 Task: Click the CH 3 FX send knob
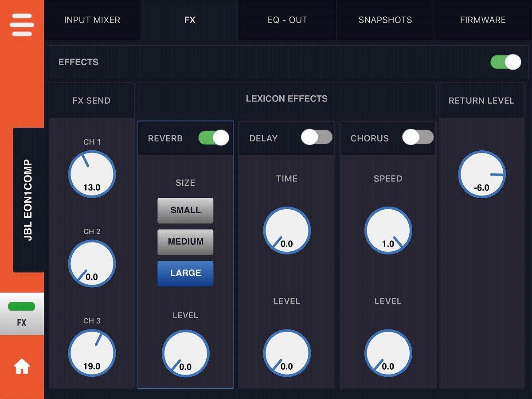(x=92, y=353)
